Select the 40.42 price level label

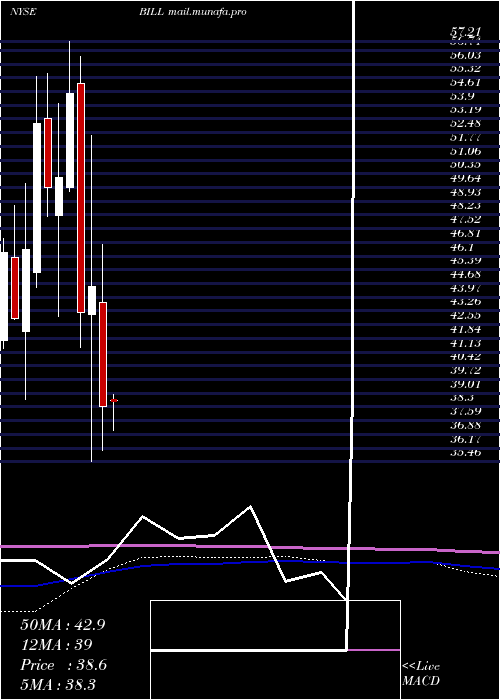point(466,356)
